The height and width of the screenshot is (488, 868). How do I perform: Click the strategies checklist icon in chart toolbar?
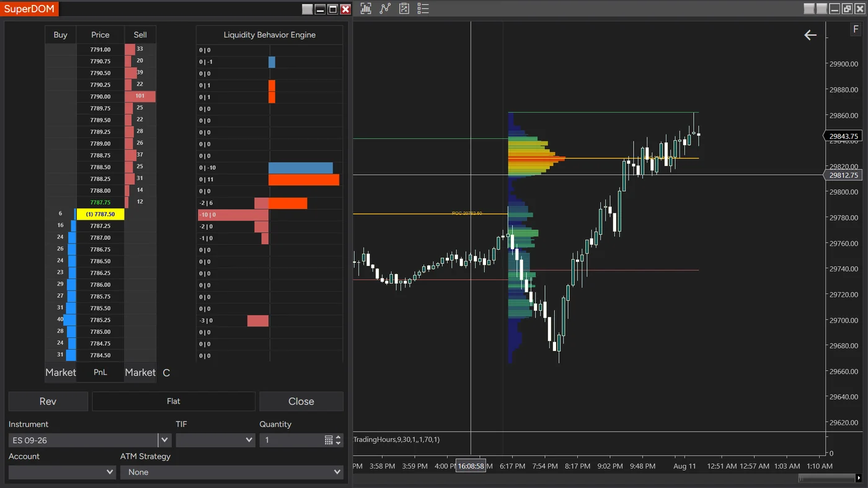[404, 9]
